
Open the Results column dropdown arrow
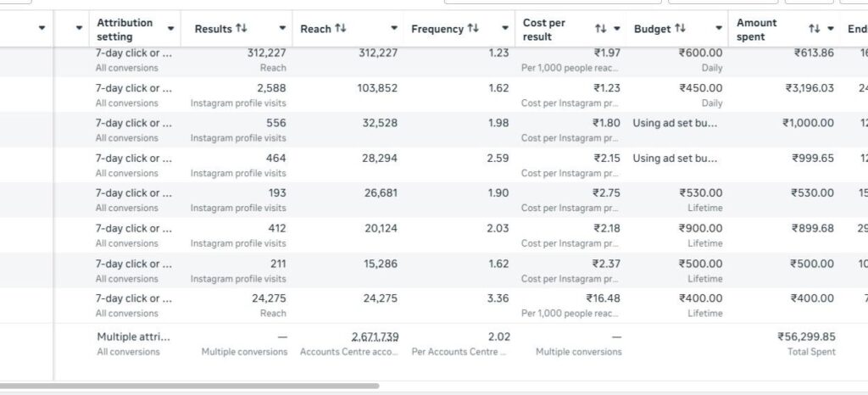point(282,28)
